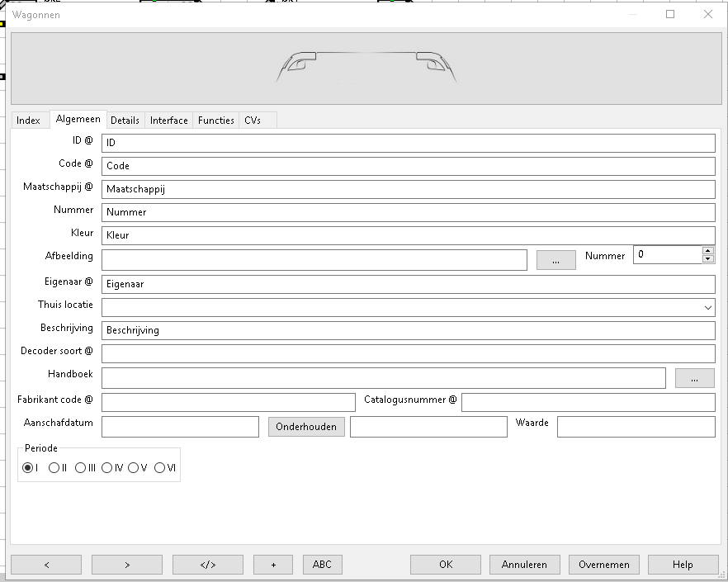Screen dimensions: 728x582
Task: Switch to the Details tab
Action: click(125, 121)
